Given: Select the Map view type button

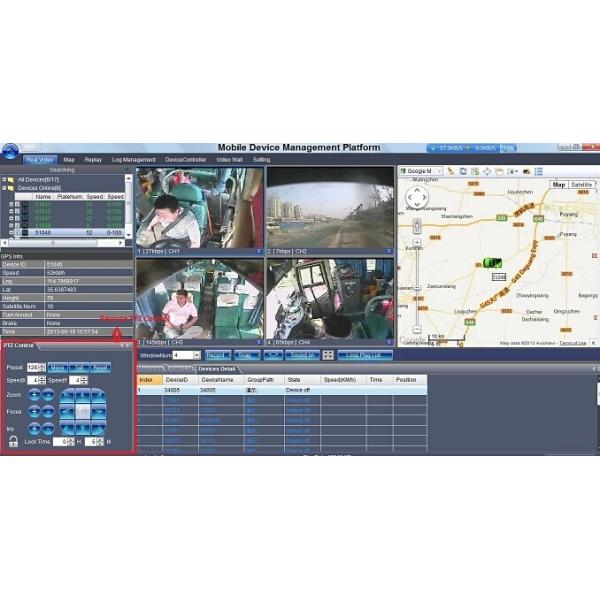Looking at the screenshot, I should 559,185.
